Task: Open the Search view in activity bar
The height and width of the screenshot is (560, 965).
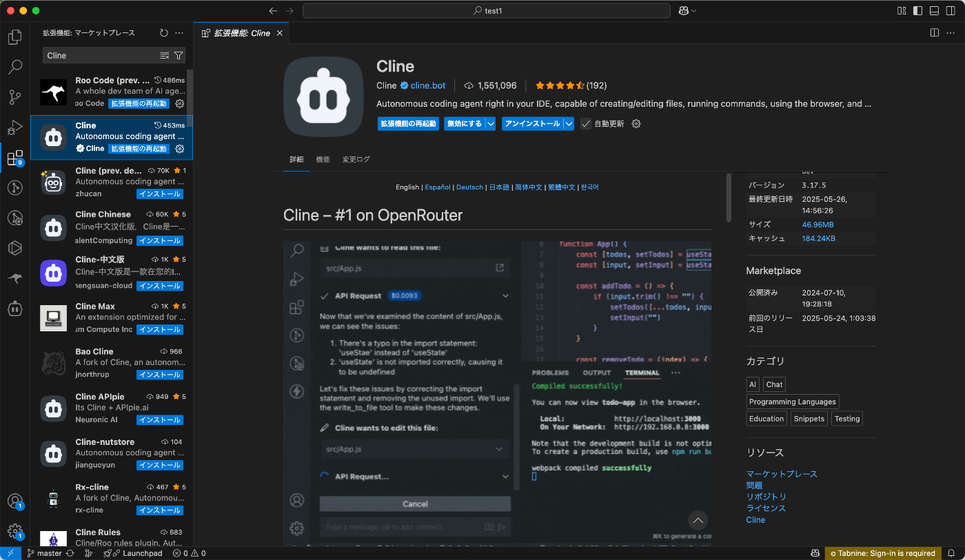Action: click(15, 67)
